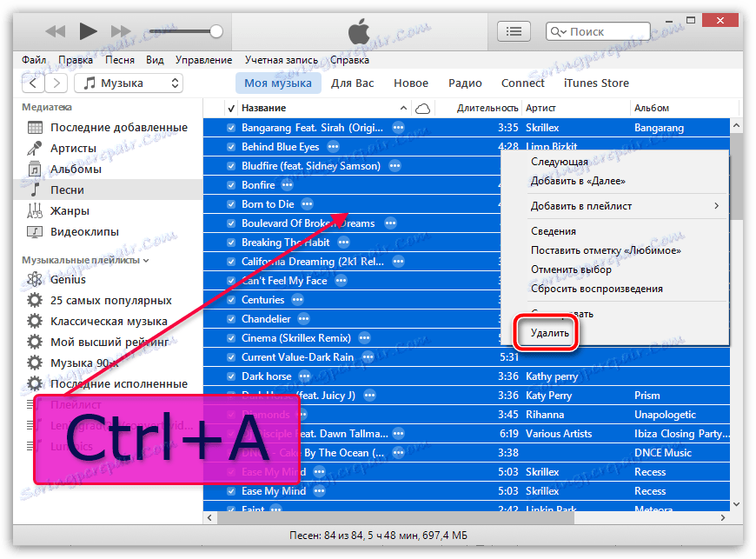This screenshot has width=756, height=559.
Task: Skip to previous track with rewind icon
Action: pyautogui.click(x=56, y=31)
